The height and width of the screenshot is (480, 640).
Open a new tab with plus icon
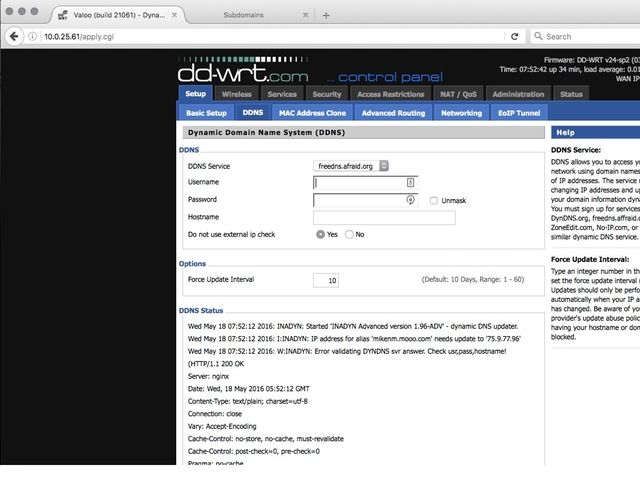[326, 15]
